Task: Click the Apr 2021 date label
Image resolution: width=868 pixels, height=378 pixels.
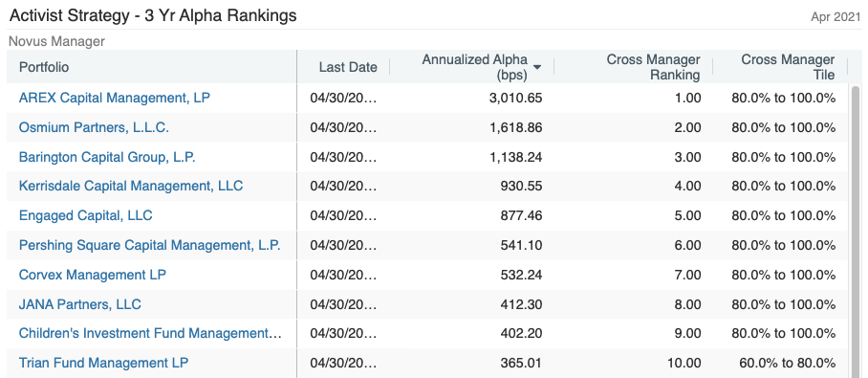Action: (835, 17)
